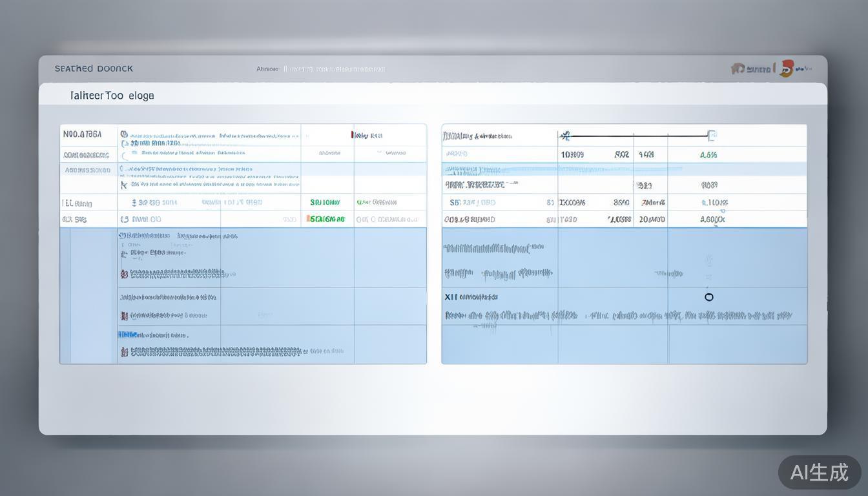The image size is (868, 496).
Task: Click the middle red icon in the blue left panel
Action: pyautogui.click(x=124, y=316)
